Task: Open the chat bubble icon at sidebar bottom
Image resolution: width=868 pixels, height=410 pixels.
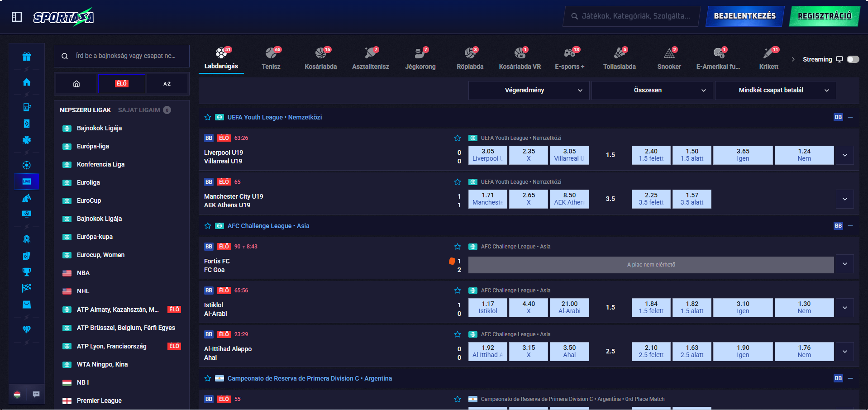Action: (x=36, y=394)
